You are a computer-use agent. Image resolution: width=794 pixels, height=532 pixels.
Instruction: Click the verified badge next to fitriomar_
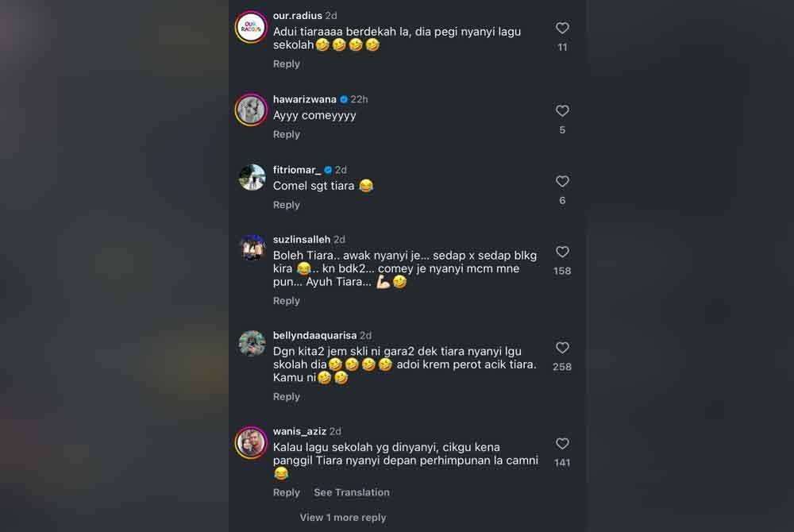click(327, 169)
